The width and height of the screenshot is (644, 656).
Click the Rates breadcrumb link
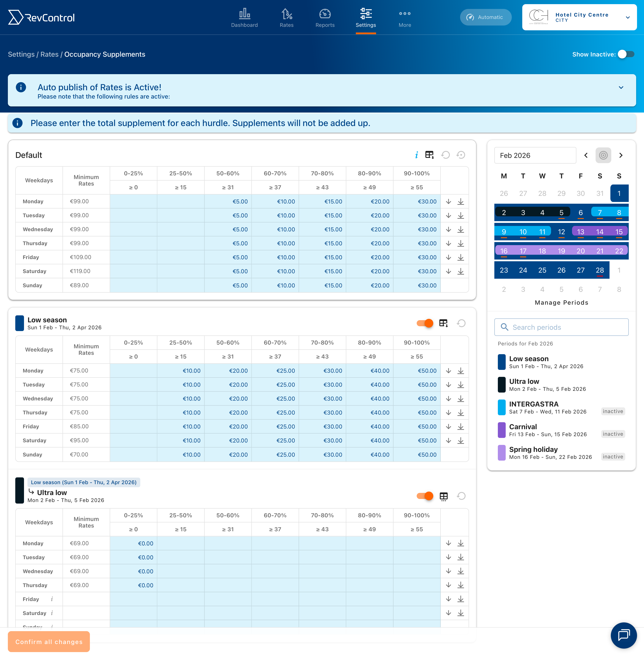click(x=49, y=55)
